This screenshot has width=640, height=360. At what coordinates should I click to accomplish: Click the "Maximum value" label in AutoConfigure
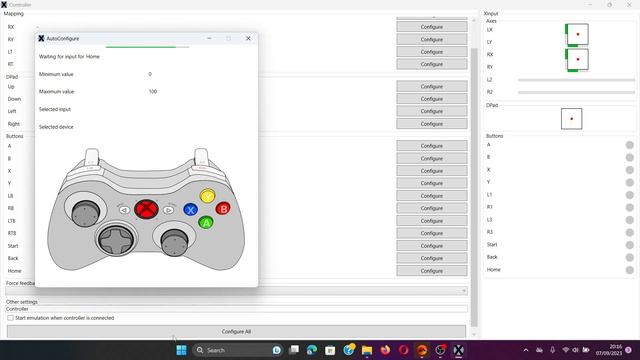click(x=56, y=91)
